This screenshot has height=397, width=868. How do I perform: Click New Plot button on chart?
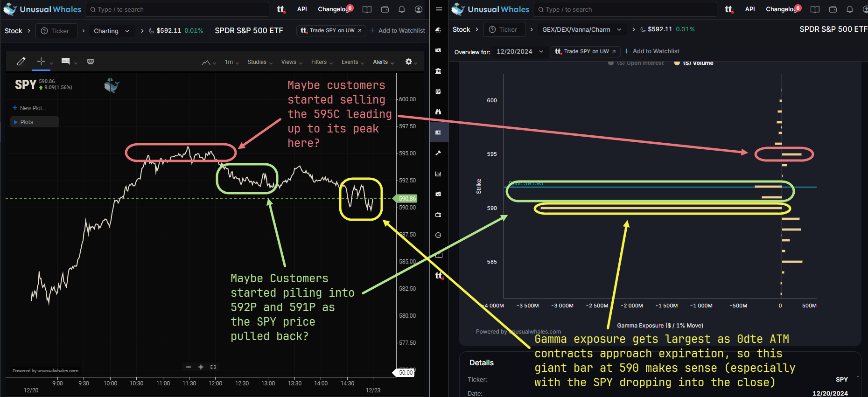click(x=29, y=108)
